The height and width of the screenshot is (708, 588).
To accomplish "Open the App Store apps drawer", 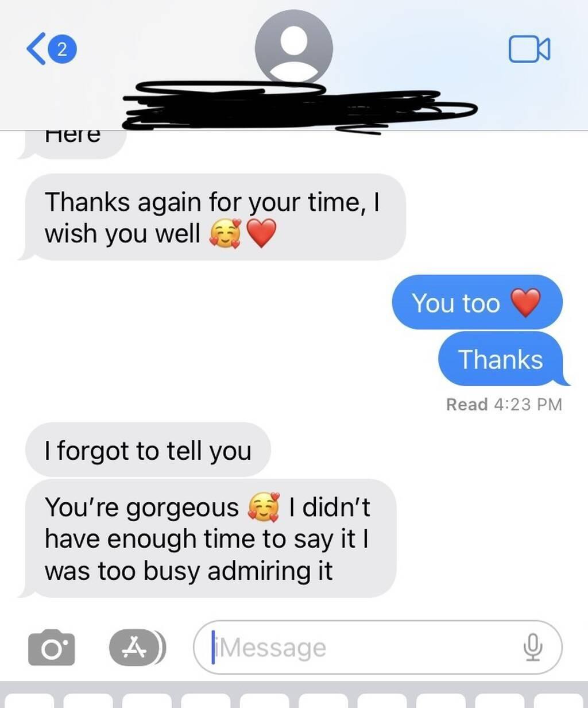I will (x=138, y=648).
